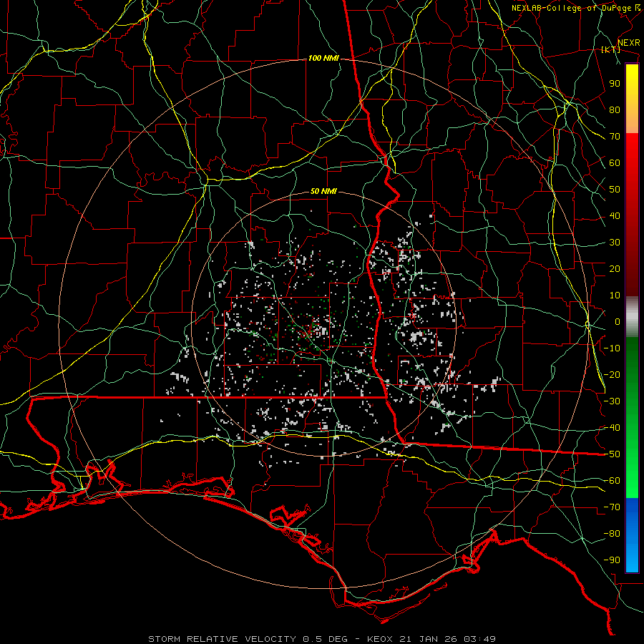
Task: Pick the 40 value on the velocity scale
Action: coord(615,216)
